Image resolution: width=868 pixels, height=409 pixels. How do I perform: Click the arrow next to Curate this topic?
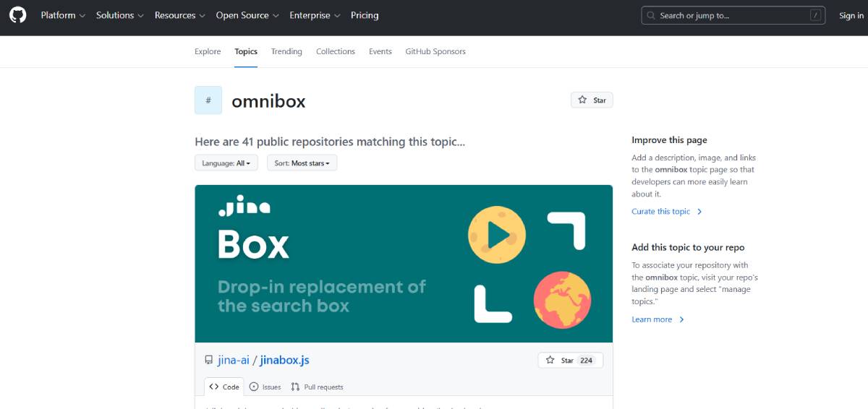coord(699,212)
